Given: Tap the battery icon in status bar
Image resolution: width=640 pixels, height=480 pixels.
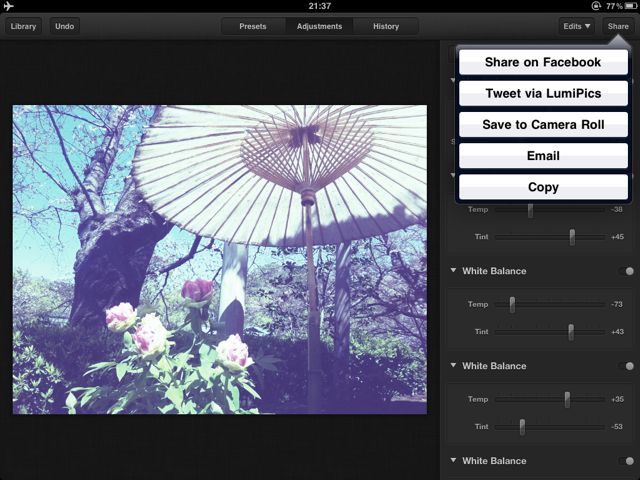Looking at the screenshot, I should (630, 6).
